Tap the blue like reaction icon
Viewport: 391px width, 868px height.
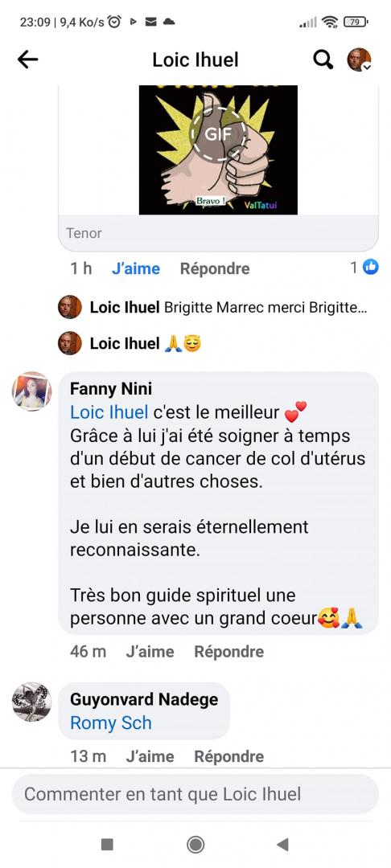(x=371, y=268)
